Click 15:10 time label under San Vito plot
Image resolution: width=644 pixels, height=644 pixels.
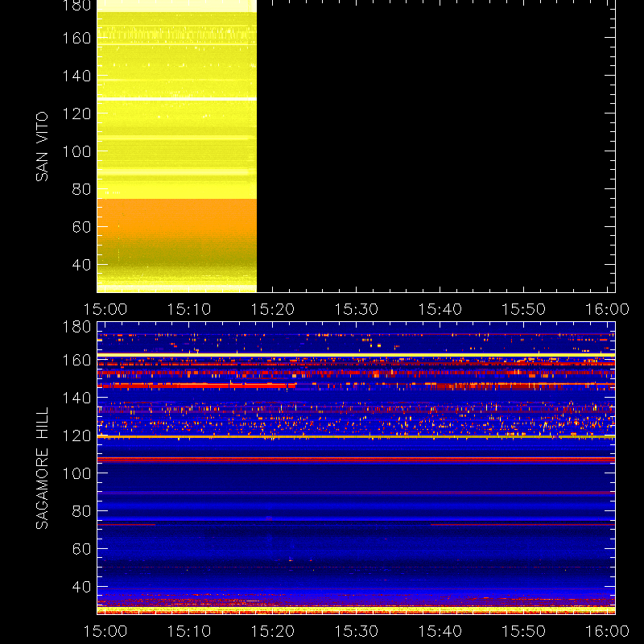click(x=189, y=309)
